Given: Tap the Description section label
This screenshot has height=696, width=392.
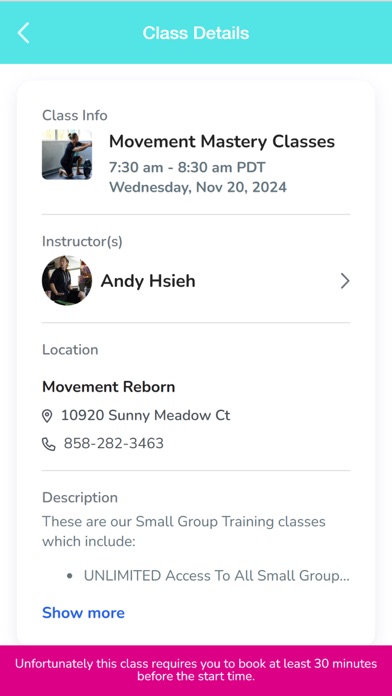Looking at the screenshot, I should click(80, 498).
